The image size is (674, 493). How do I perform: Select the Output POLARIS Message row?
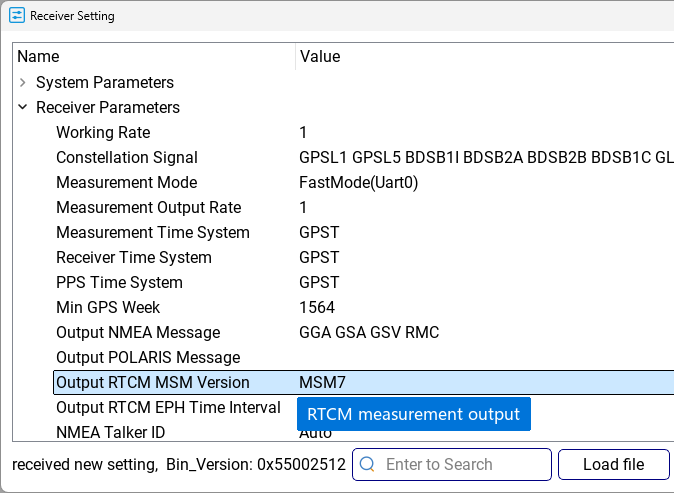pyautogui.click(x=364, y=357)
